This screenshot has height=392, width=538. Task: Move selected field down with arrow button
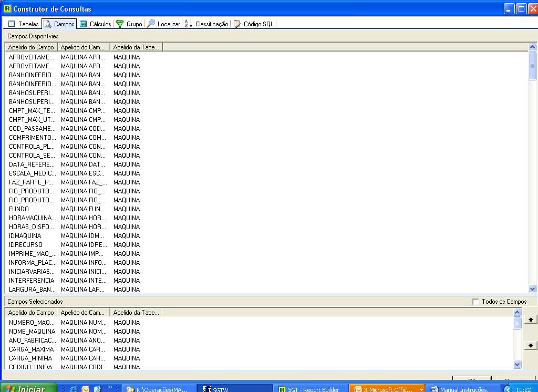[531, 345]
